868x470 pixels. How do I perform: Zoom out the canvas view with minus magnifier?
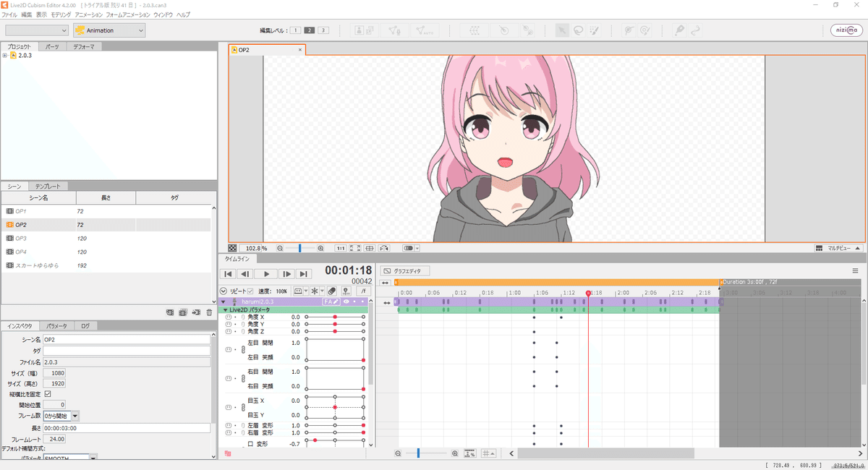(280, 248)
